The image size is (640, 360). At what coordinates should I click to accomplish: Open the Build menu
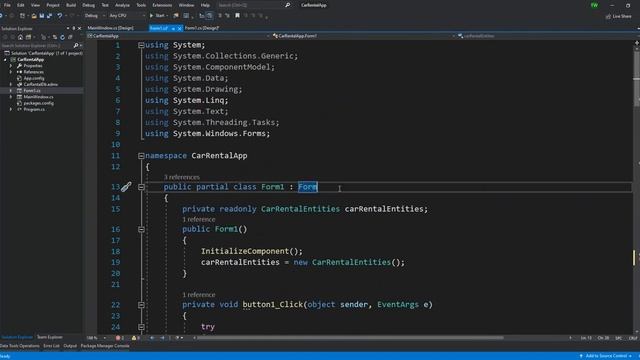(x=71, y=5)
